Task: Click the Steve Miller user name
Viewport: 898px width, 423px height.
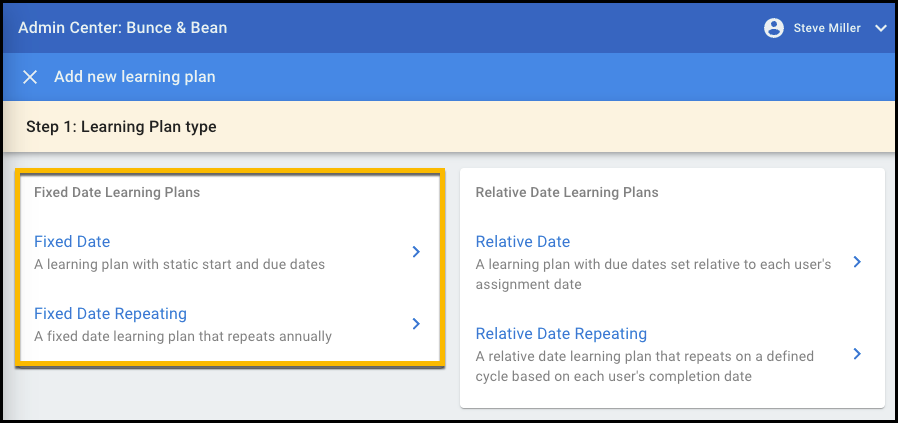Action: click(826, 28)
